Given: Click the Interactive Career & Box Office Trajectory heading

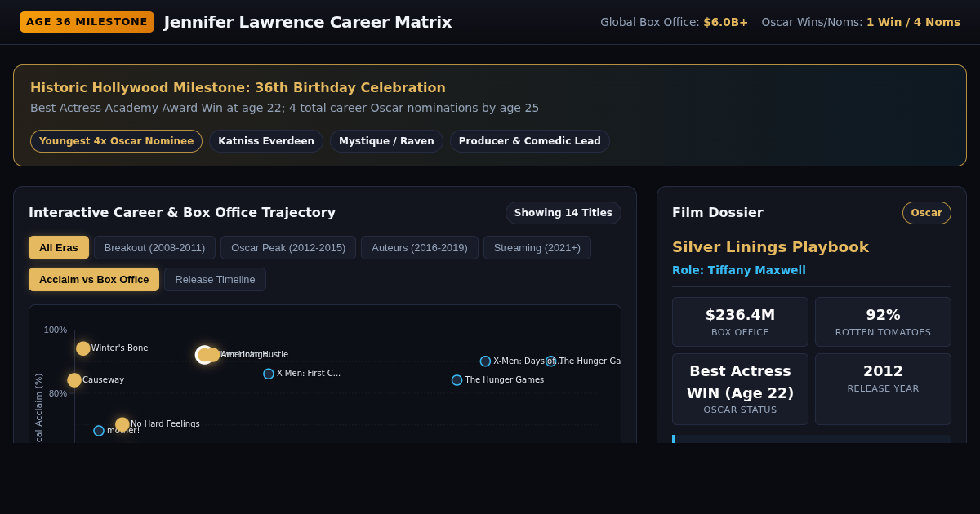Looking at the screenshot, I should pos(182,213).
